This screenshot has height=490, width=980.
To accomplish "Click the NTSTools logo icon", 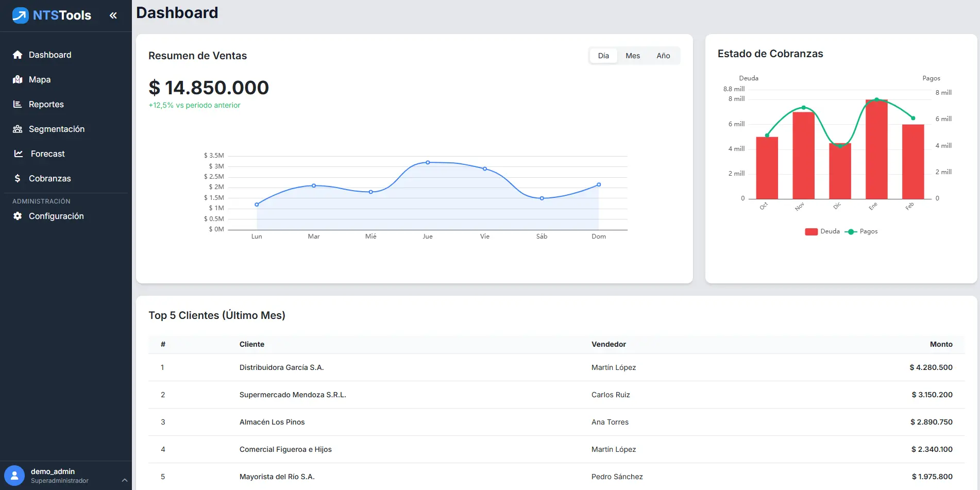I will click(20, 15).
